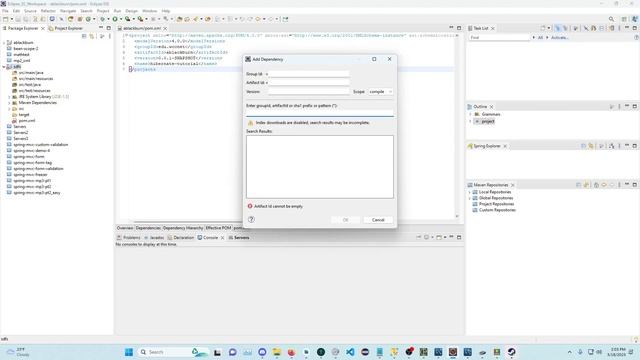Screen dimensions: 640x360
Task: Click Task List help question icon
Action: tap(636, 37)
